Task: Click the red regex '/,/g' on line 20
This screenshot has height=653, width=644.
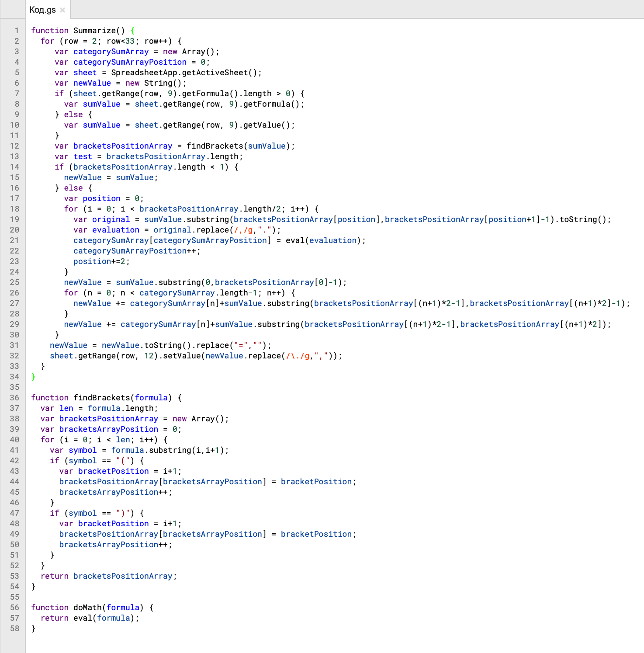Action: [243, 230]
